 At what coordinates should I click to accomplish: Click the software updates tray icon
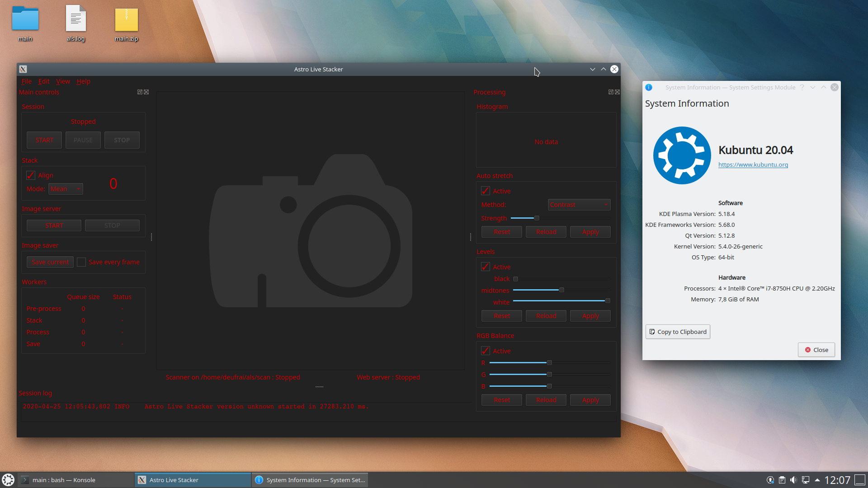[770, 480]
